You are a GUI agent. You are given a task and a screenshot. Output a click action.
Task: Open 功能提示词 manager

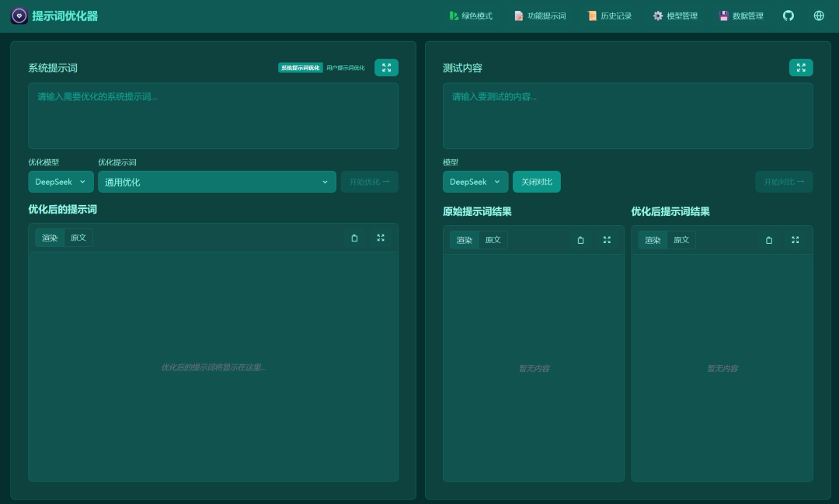point(540,16)
